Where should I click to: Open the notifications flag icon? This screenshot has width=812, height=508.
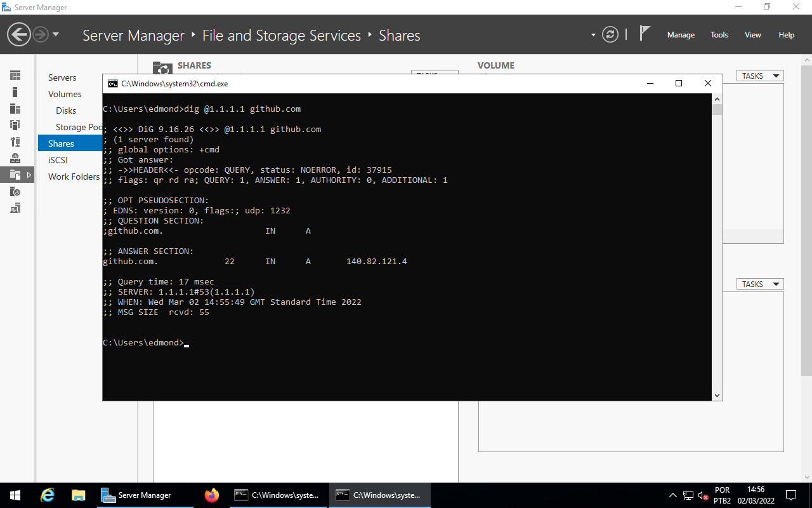pyautogui.click(x=645, y=32)
